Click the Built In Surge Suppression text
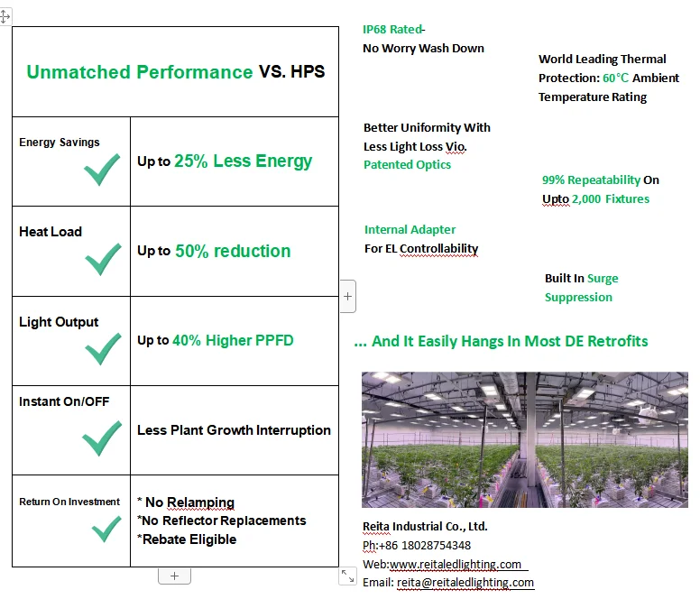Screen dimensions: 700x599 (581, 288)
